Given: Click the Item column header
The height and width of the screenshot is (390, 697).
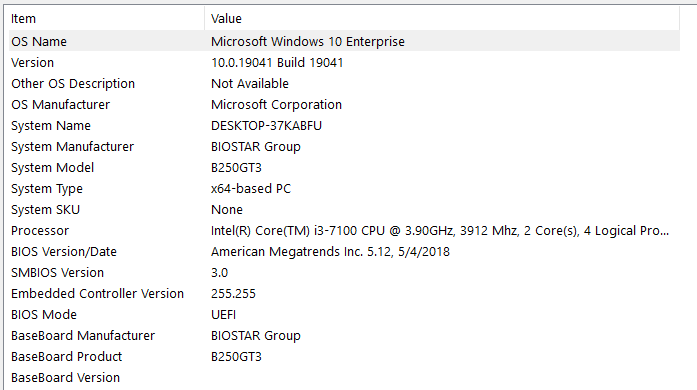Looking at the screenshot, I should click(x=107, y=19).
